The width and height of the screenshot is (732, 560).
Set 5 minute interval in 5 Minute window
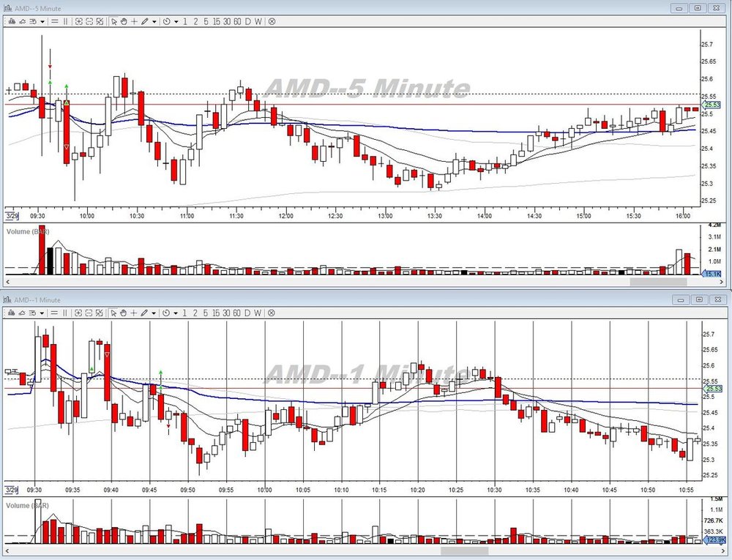[206, 21]
